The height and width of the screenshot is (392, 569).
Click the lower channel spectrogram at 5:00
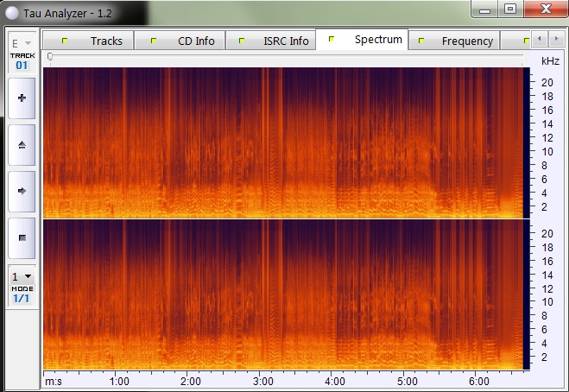[x=407, y=294]
